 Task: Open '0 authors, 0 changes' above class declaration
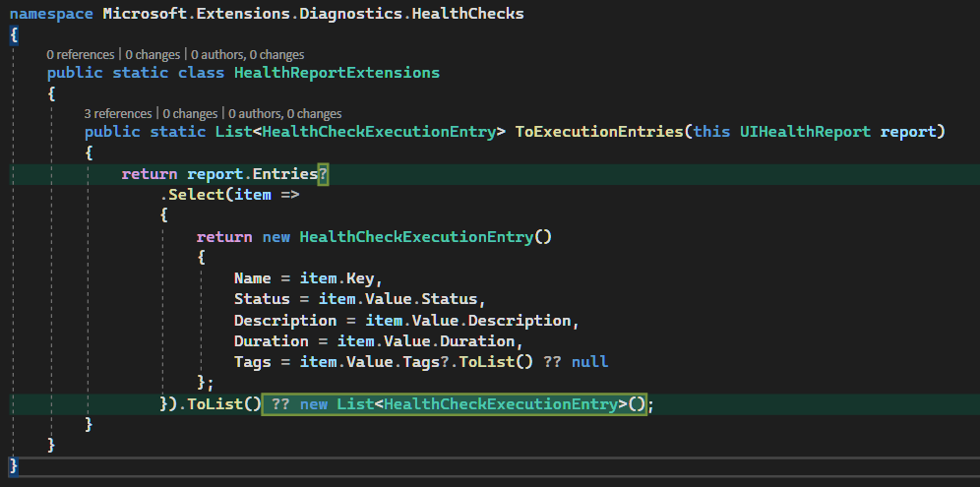[x=248, y=54]
